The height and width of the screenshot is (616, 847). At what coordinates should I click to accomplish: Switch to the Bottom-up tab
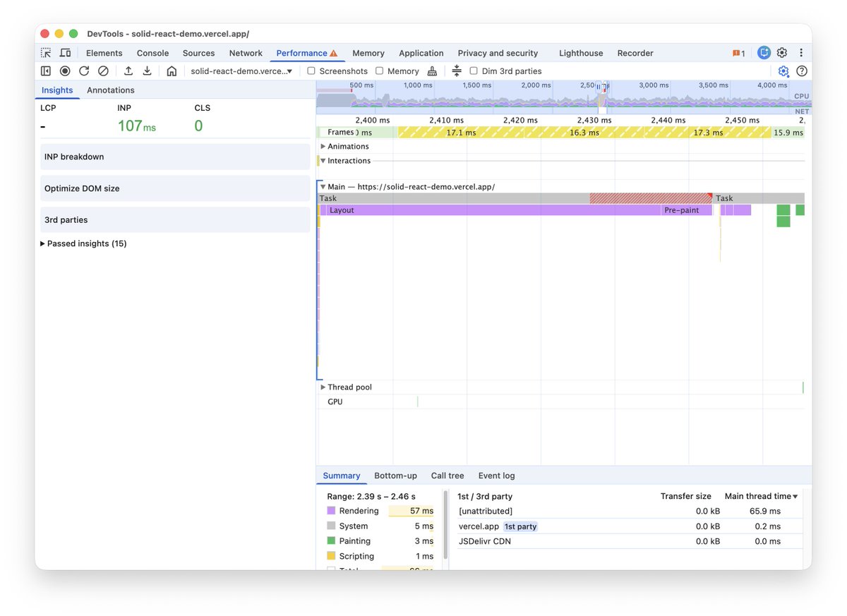(x=395, y=476)
